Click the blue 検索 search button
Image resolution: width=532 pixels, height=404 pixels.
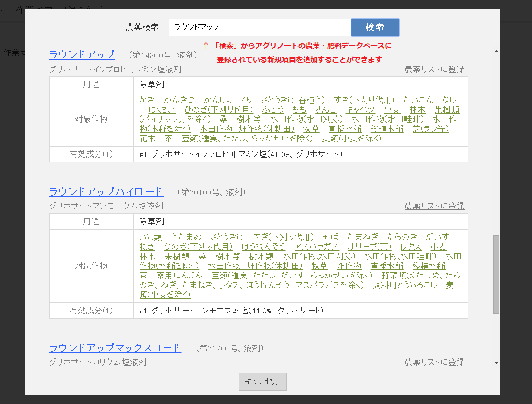point(375,27)
